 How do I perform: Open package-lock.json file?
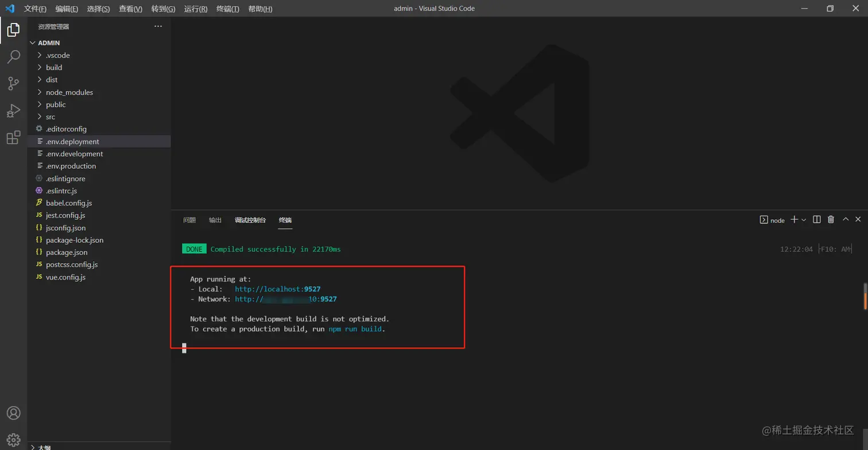coord(99,240)
